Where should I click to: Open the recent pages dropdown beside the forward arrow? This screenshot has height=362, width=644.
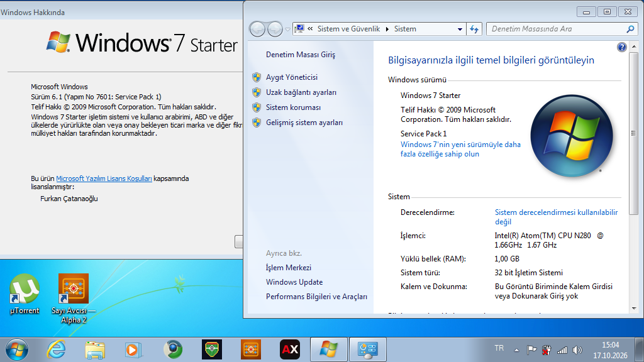pyautogui.click(x=287, y=29)
